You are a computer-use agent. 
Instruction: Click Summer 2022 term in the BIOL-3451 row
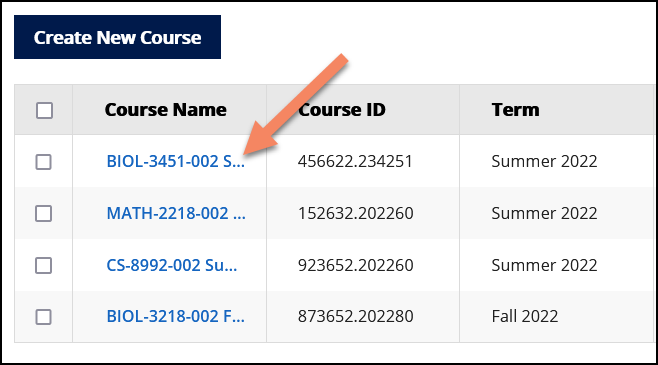coord(544,162)
